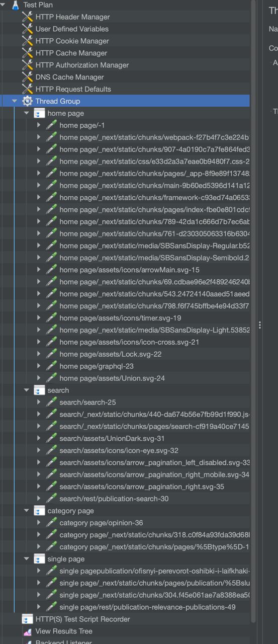Click the panel divider handle dots

point(259,325)
